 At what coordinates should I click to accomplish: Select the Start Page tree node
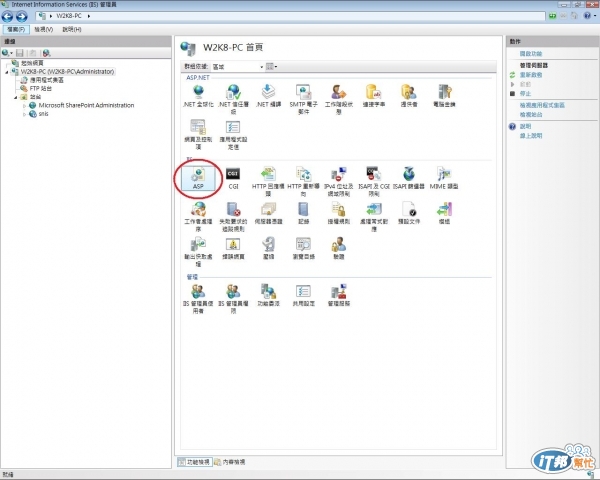[x=32, y=63]
